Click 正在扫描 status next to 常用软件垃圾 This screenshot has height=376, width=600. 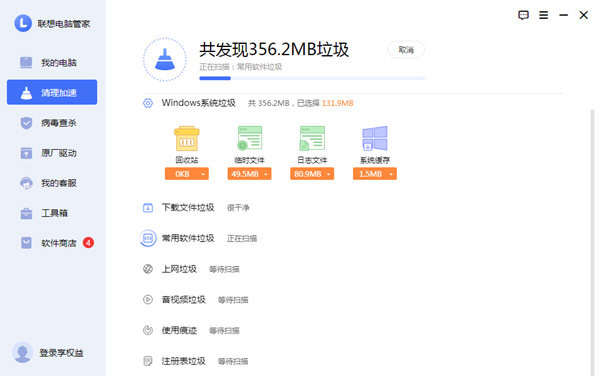pos(242,238)
